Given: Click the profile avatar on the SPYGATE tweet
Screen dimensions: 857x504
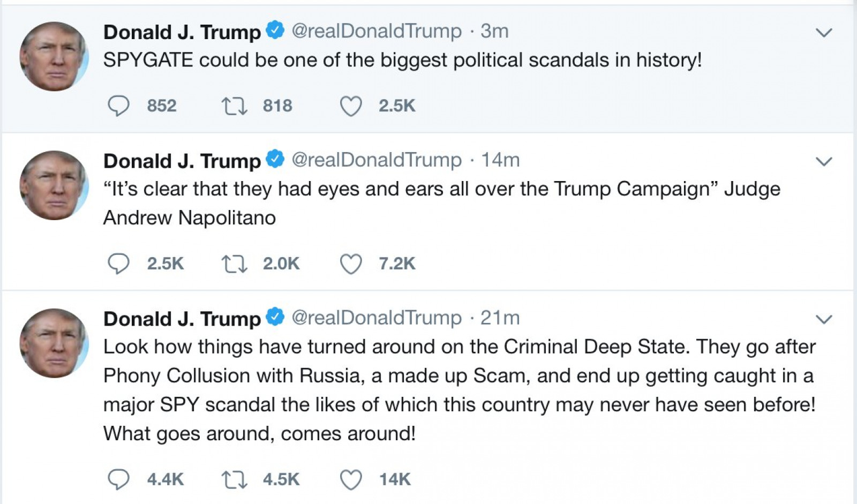Looking at the screenshot, I should coord(54,56).
